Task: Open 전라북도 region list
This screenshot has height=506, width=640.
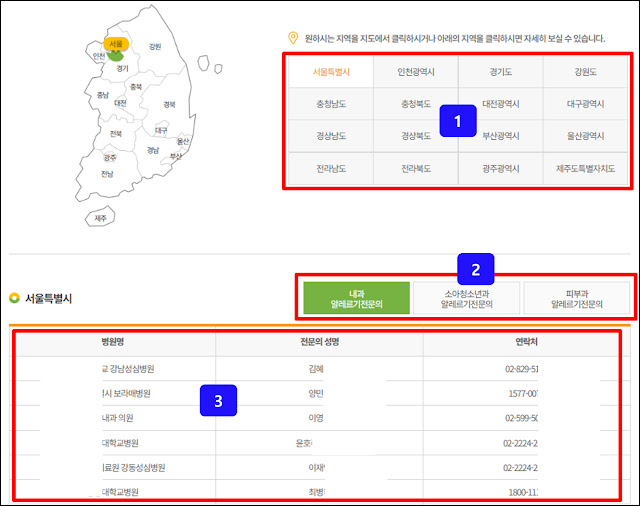Action: pos(416,169)
